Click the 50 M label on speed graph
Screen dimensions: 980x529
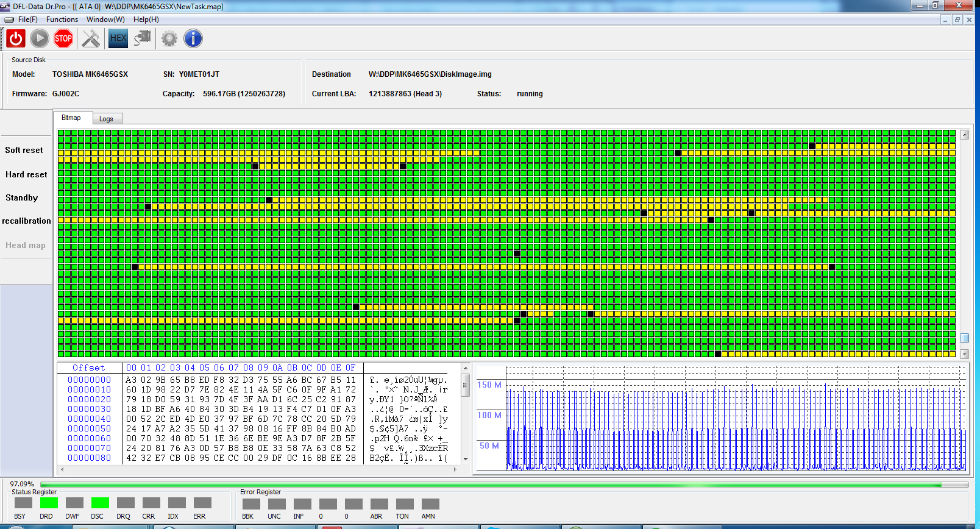coord(489,446)
